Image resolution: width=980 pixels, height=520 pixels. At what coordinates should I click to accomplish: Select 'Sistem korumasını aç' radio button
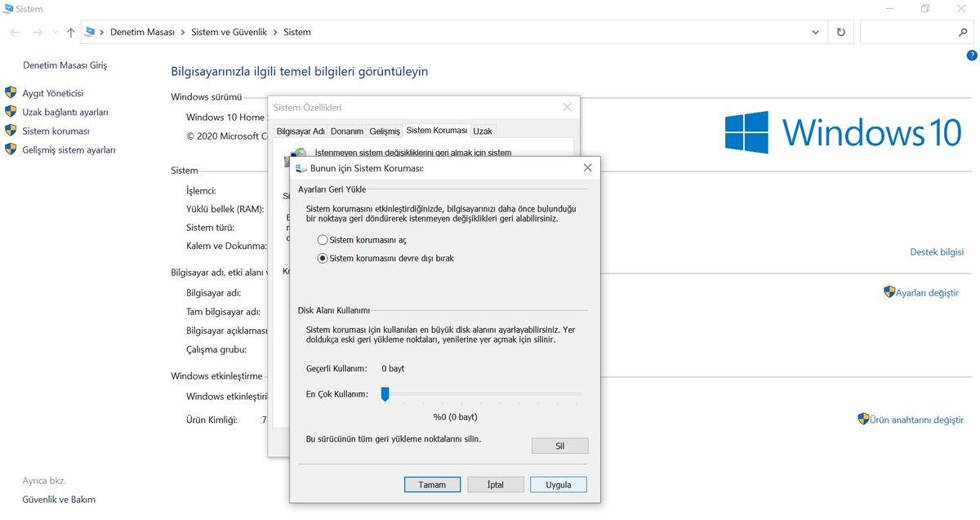323,240
